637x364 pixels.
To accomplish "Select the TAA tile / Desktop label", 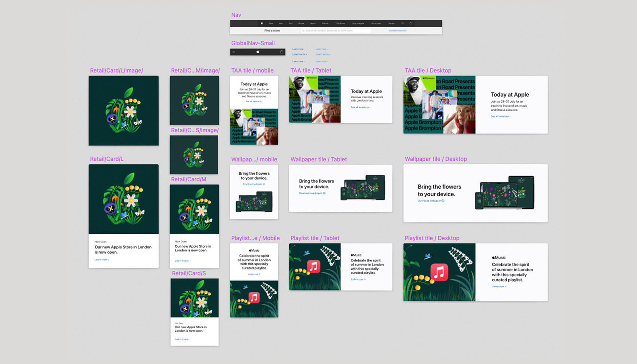I will point(428,71).
